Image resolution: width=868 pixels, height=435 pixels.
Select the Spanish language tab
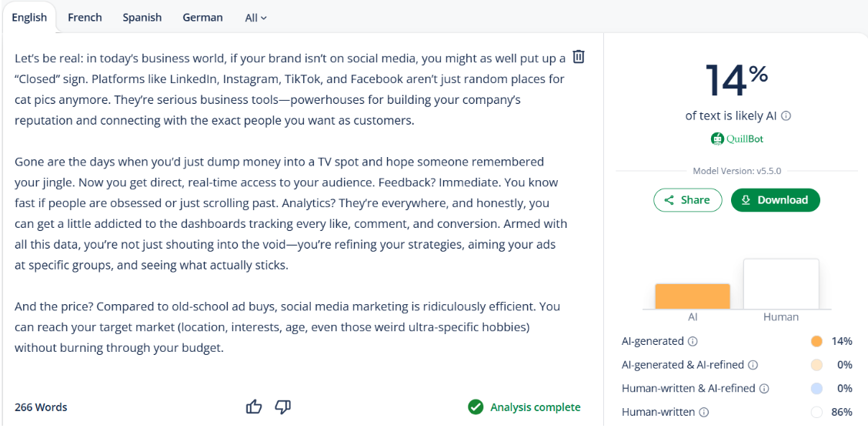142,17
